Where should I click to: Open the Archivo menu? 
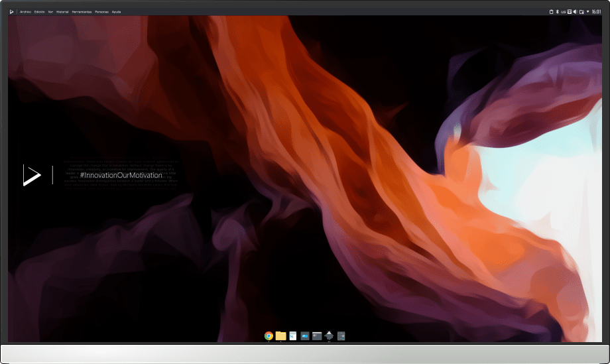coord(25,12)
